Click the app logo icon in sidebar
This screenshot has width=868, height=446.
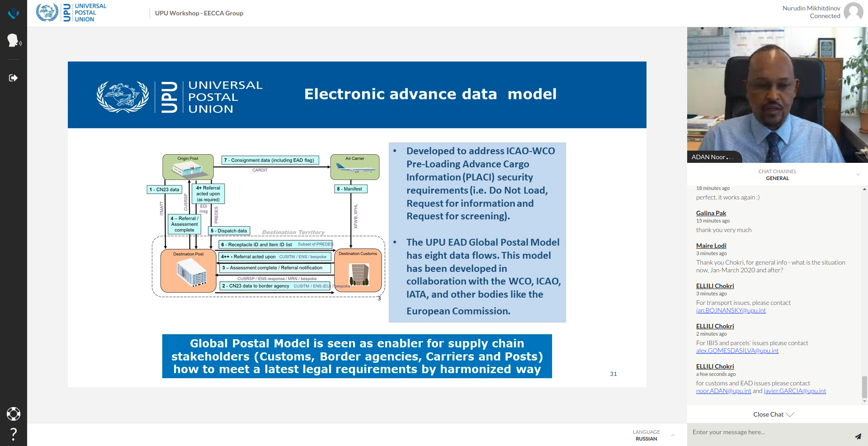(14, 13)
